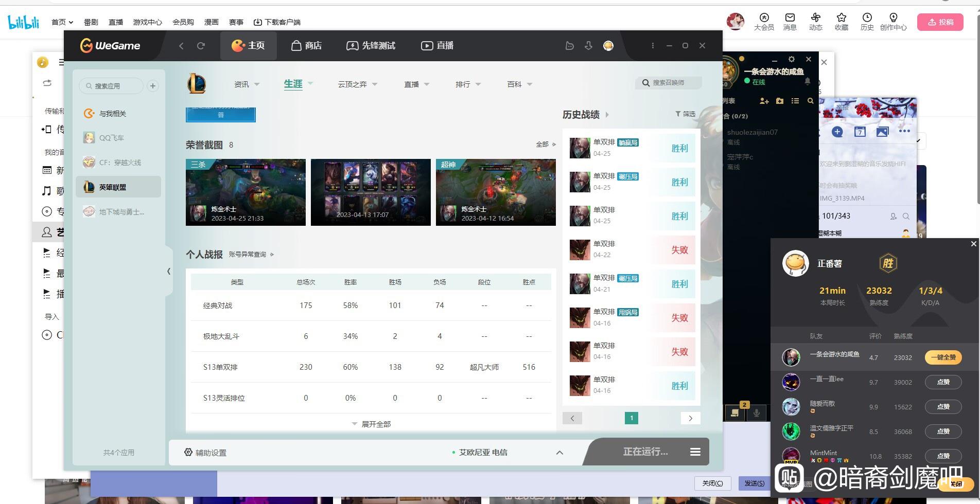Switch to WeGame 商店 tab
This screenshot has width=980, height=504.
[306, 46]
